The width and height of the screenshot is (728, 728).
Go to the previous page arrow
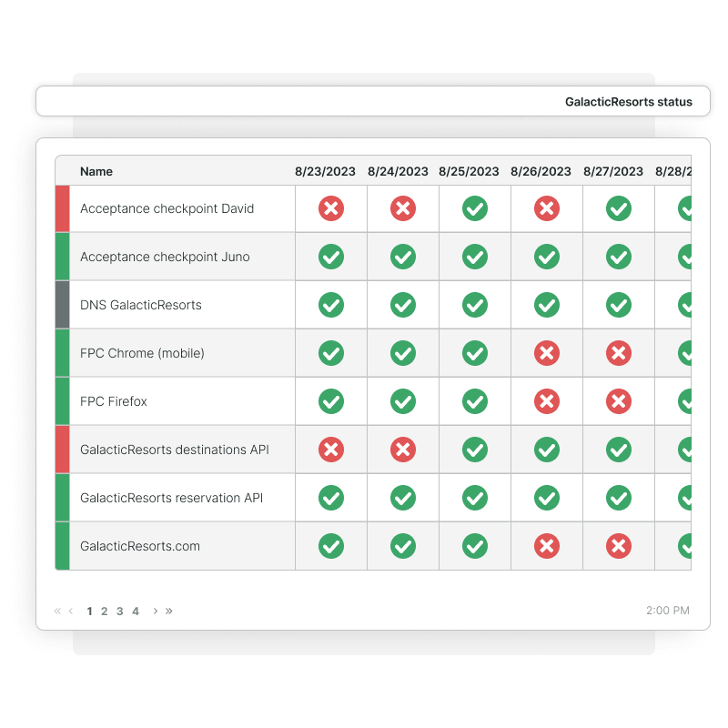[x=71, y=612]
